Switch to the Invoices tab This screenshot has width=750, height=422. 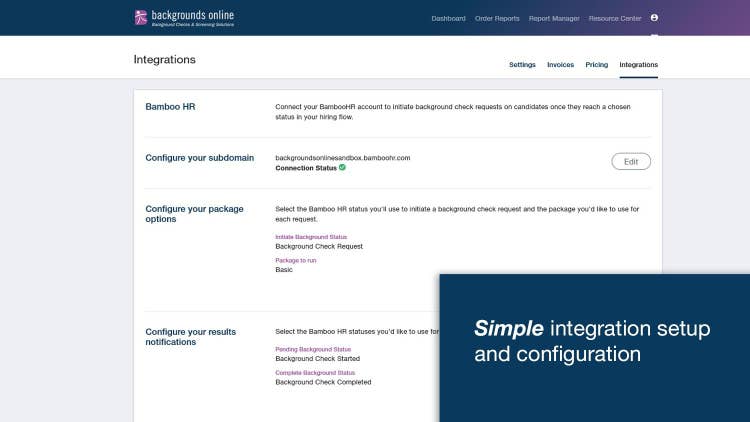click(x=560, y=65)
